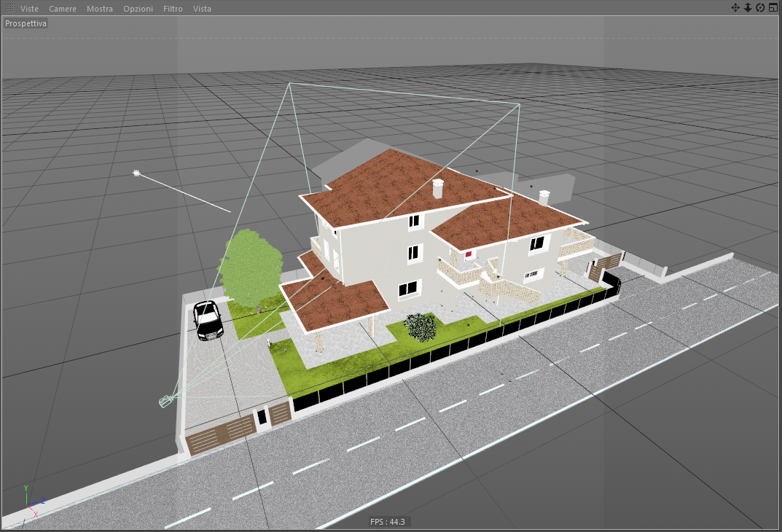Open the Opzioni menu
Viewport: 782px width, 532px height.
(x=138, y=9)
